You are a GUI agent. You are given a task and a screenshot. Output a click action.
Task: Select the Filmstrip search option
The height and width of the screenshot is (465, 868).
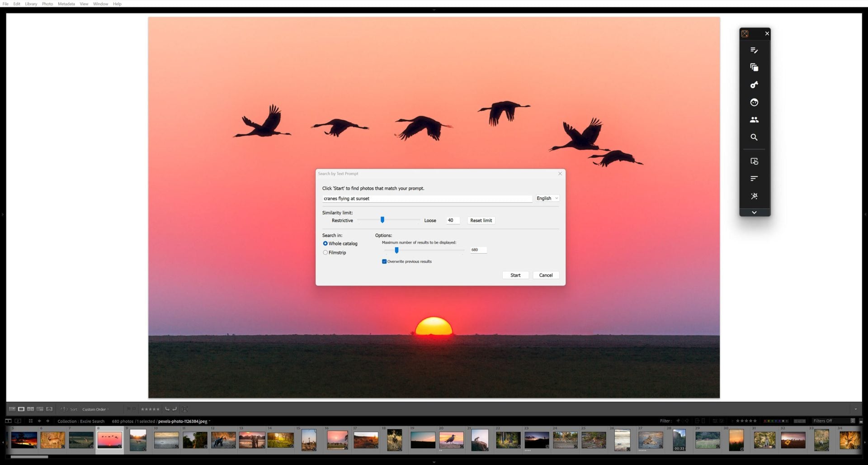[325, 252]
